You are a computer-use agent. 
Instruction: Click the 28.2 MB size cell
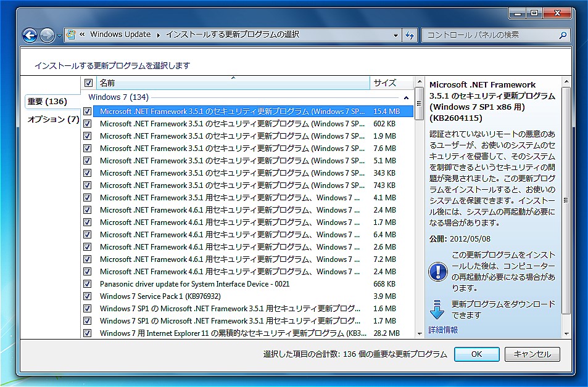(387, 333)
